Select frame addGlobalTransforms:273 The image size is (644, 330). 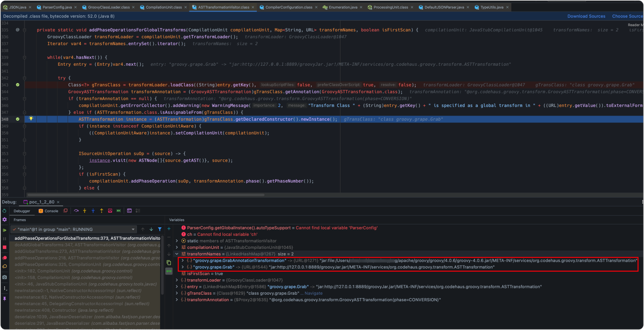[87, 251]
